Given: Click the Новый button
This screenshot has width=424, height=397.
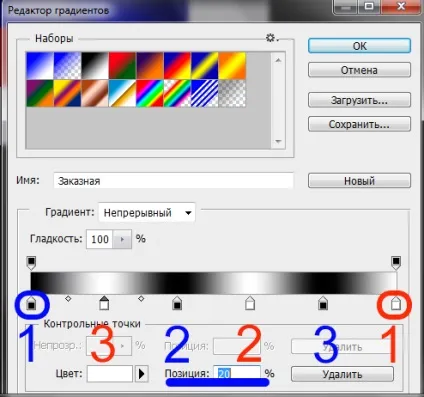Looking at the screenshot, I should click(359, 181).
